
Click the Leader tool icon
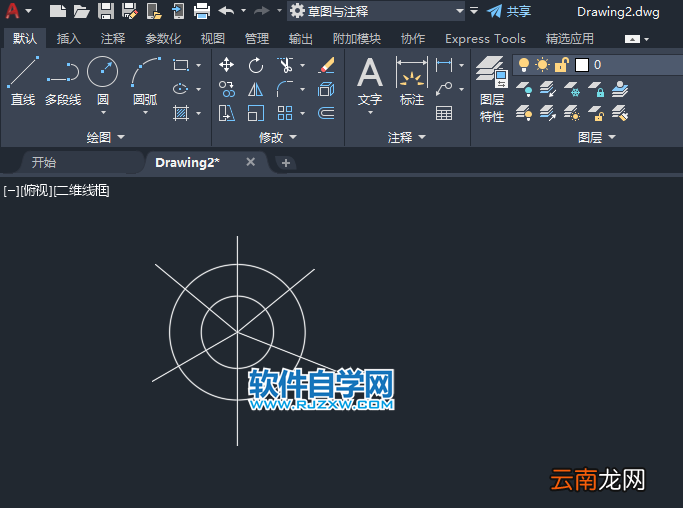(444, 89)
